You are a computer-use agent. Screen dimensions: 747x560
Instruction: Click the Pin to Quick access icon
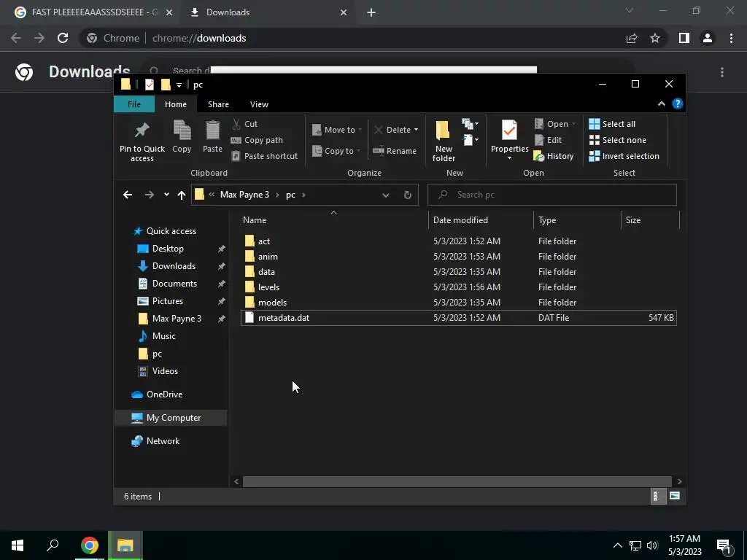(x=142, y=131)
